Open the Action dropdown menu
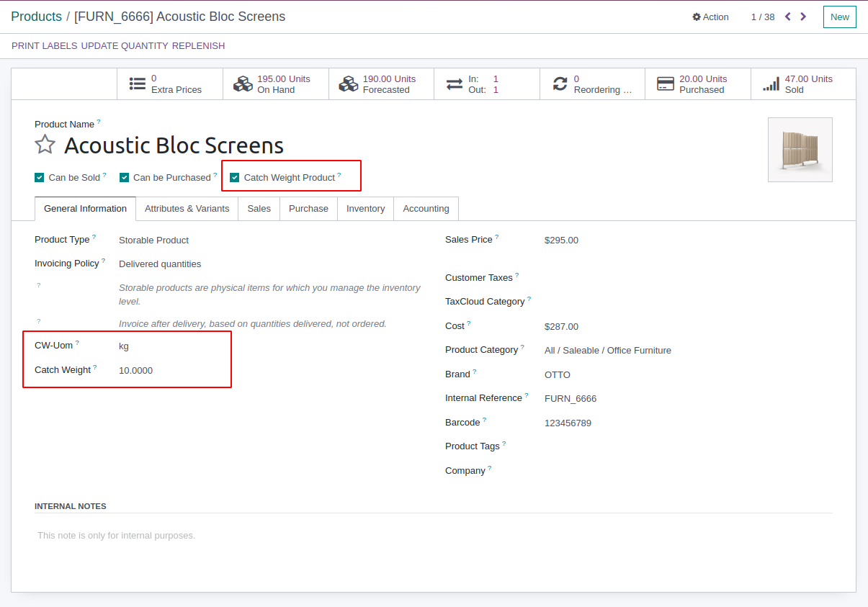Viewport: 868px width, 607px height. (x=710, y=17)
